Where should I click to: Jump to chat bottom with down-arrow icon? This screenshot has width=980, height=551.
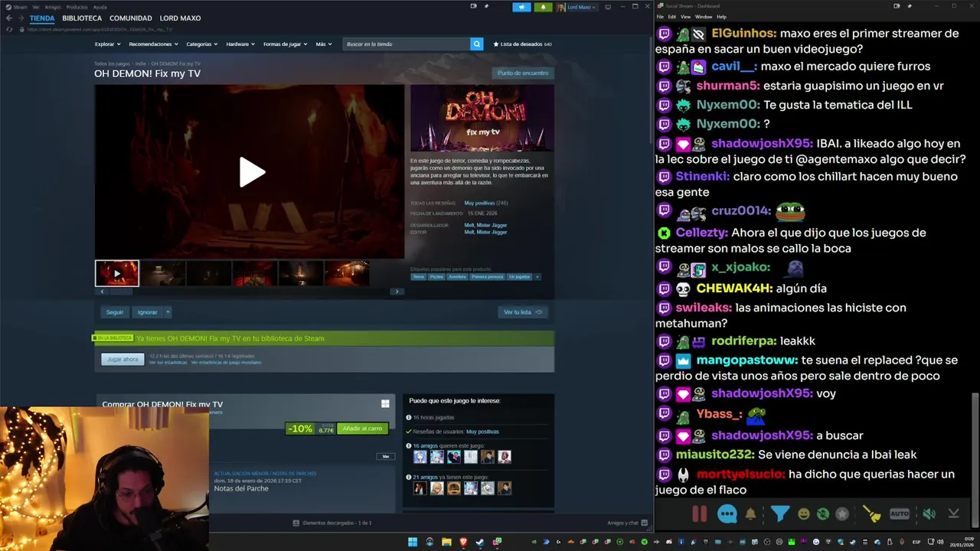coord(954,514)
